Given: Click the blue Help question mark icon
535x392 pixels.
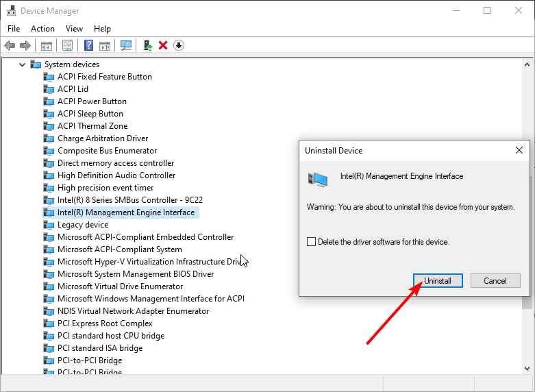Looking at the screenshot, I should click(88, 45).
